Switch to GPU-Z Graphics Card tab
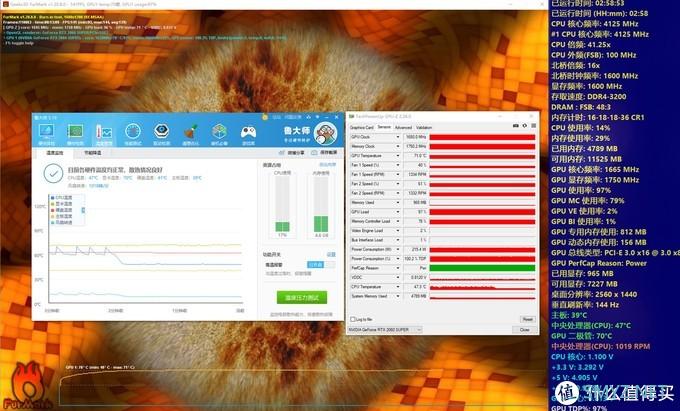Screen dimensions: 680x411 362,127
